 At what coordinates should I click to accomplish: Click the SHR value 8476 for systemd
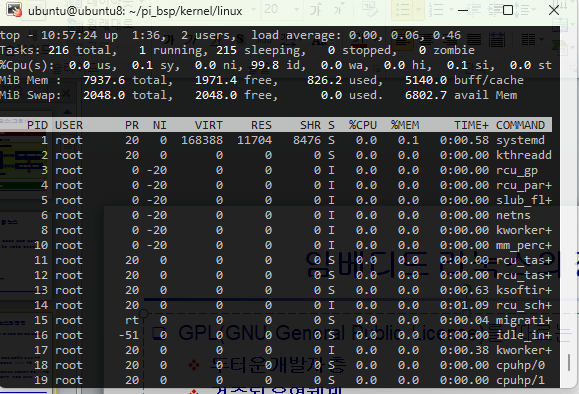[307, 140]
